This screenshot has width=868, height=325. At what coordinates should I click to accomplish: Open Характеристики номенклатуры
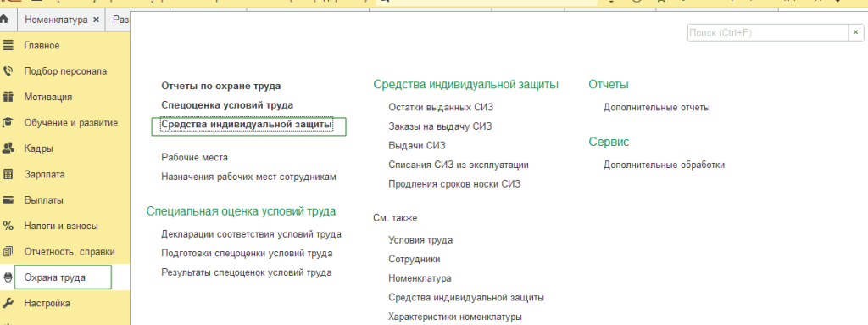[455, 317]
